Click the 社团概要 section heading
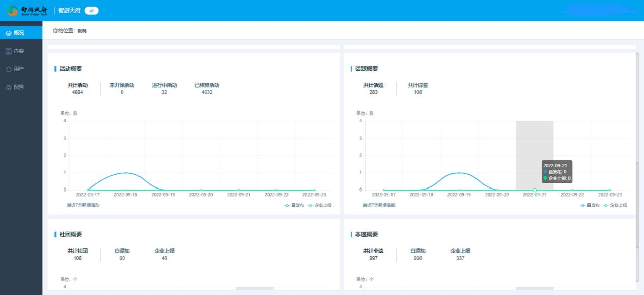Screen dimensions: 644x295 71,234
